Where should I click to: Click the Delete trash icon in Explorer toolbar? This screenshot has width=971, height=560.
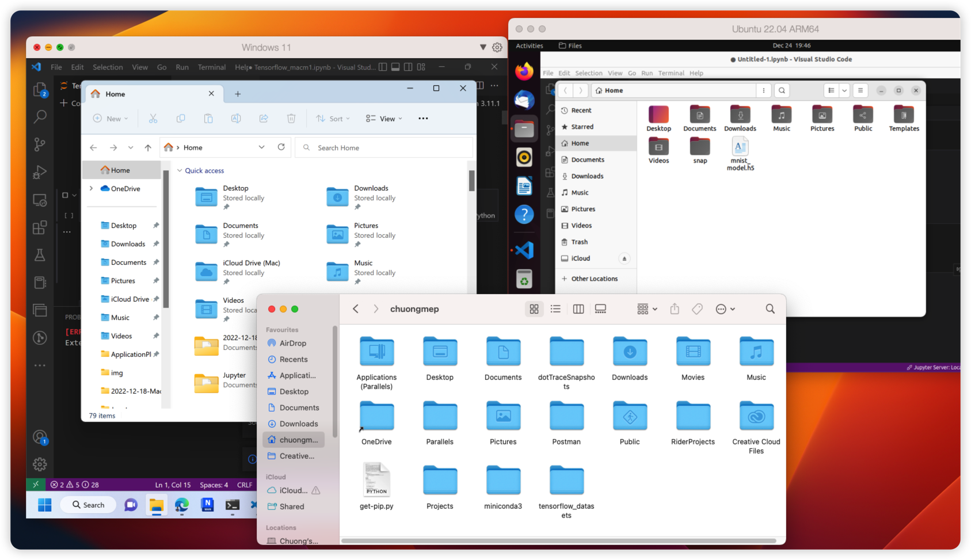[291, 119]
